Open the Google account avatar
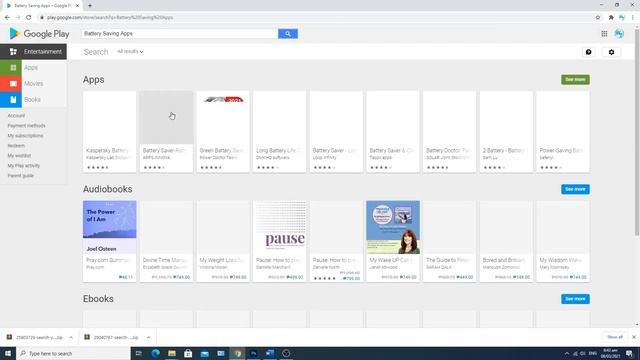 [619, 34]
